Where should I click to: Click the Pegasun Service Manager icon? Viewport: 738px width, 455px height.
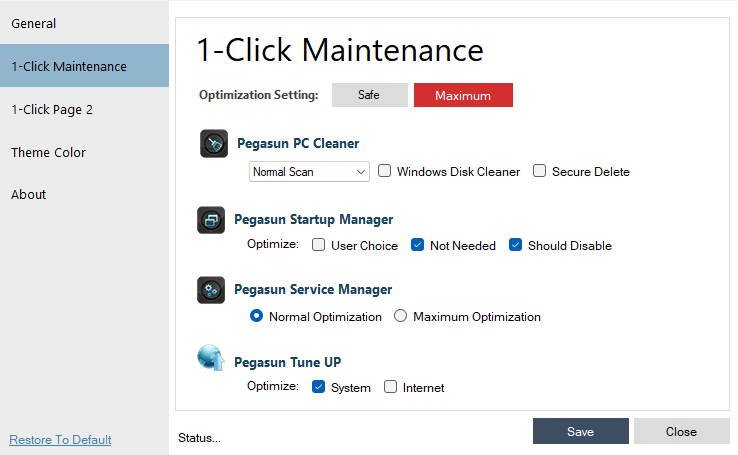point(211,290)
